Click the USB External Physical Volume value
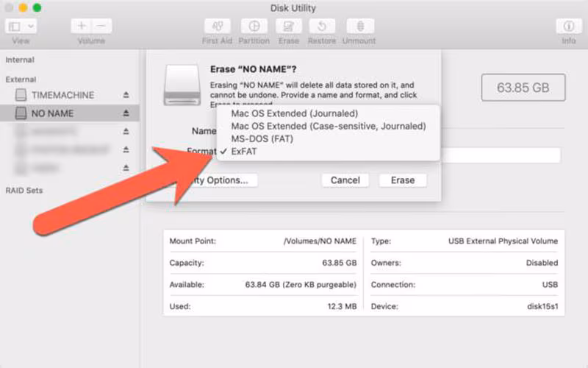Viewport: 588px width, 368px height. pos(503,241)
